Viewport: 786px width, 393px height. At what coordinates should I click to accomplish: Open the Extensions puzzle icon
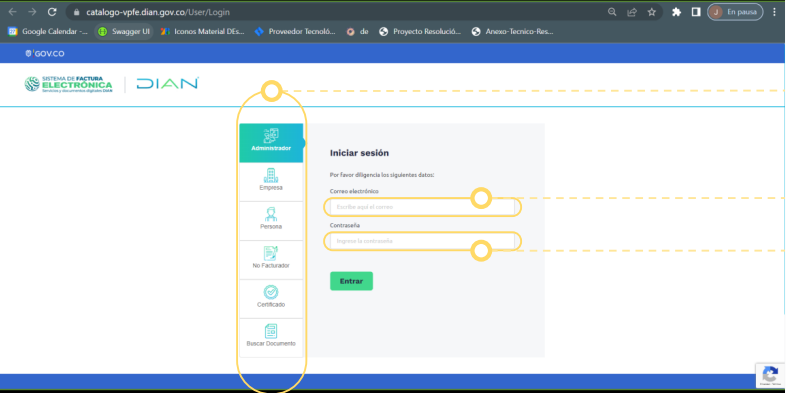coord(676,12)
